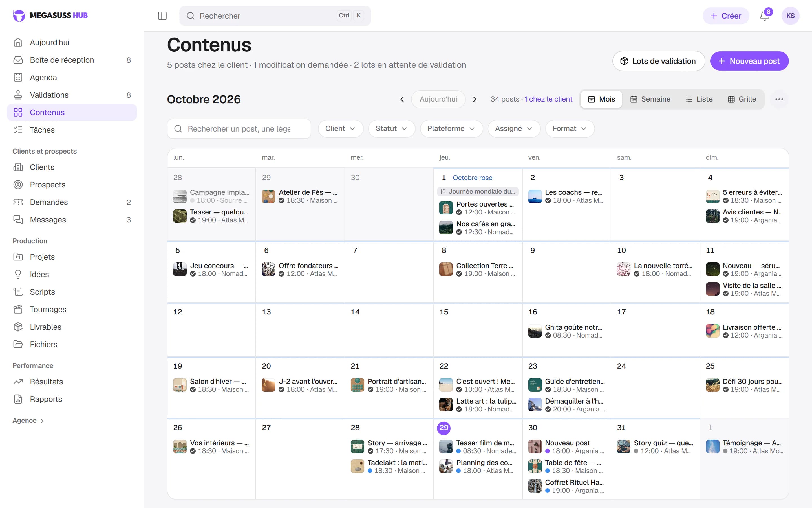Click the Megasuss Hub logo
This screenshot has width=812, height=508.
tap(50, 16)
